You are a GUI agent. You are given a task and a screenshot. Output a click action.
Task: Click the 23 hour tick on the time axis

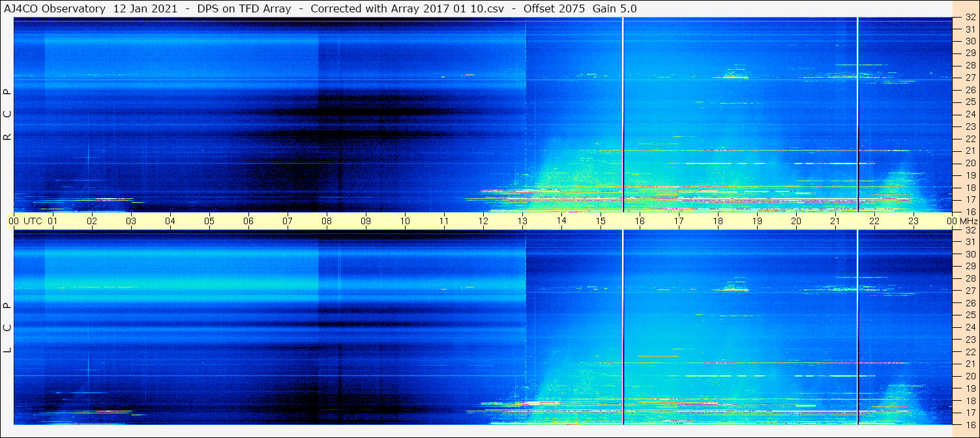point(913,221)
